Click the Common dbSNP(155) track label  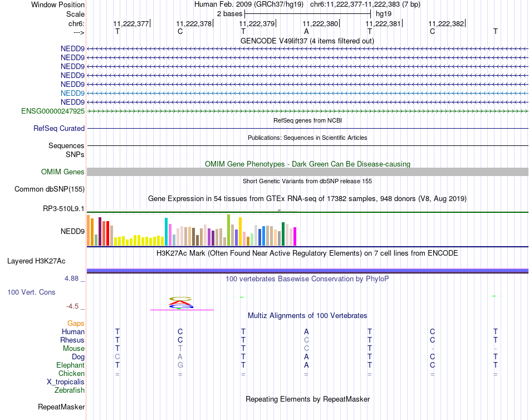pyautogui.click(x=50, y=189)
